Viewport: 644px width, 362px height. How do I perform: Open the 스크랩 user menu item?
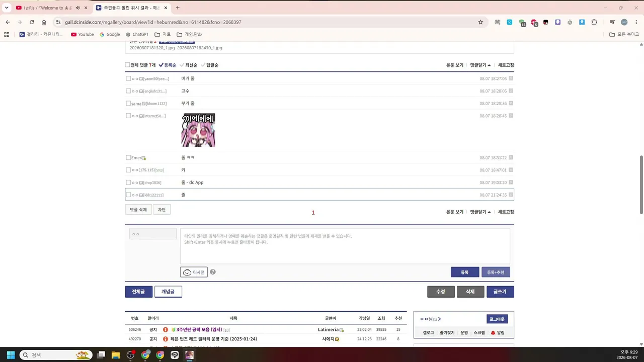tap(479, 333)
